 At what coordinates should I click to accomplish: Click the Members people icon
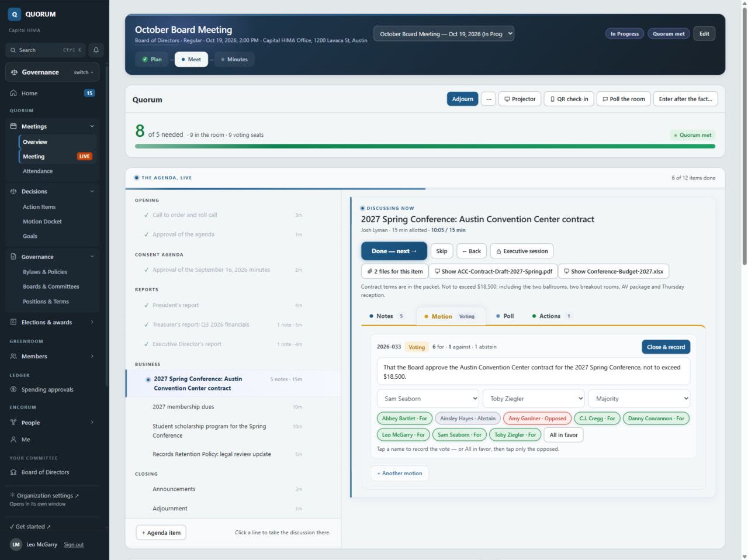click(x=13, y=356)
